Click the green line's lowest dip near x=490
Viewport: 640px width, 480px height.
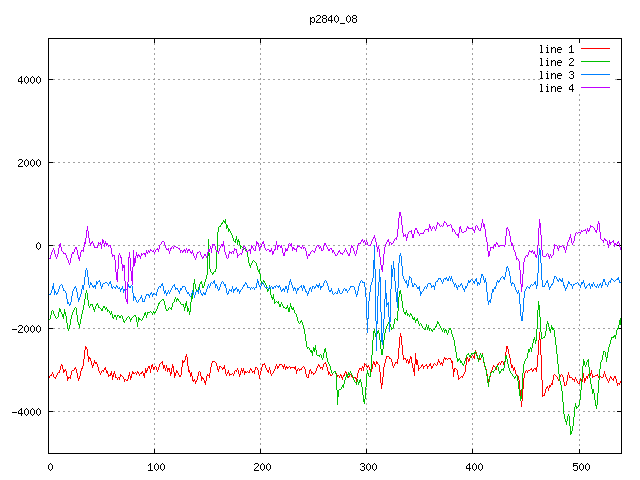[571, 434]
